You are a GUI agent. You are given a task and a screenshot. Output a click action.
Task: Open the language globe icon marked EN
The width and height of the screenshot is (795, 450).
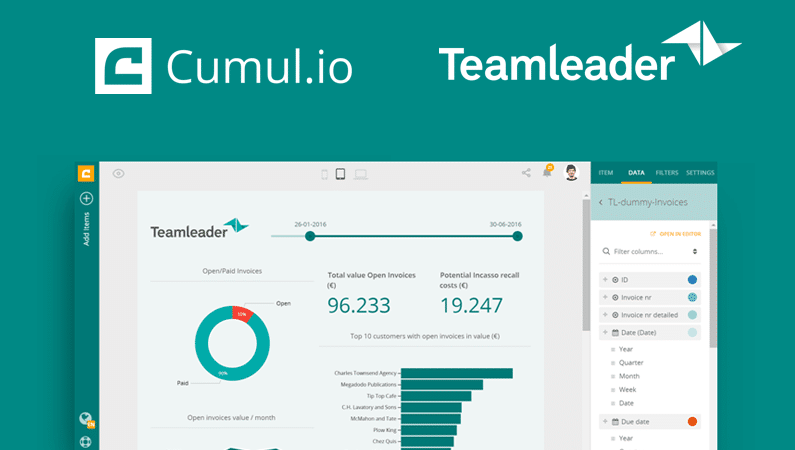click(x=86, y=419)
